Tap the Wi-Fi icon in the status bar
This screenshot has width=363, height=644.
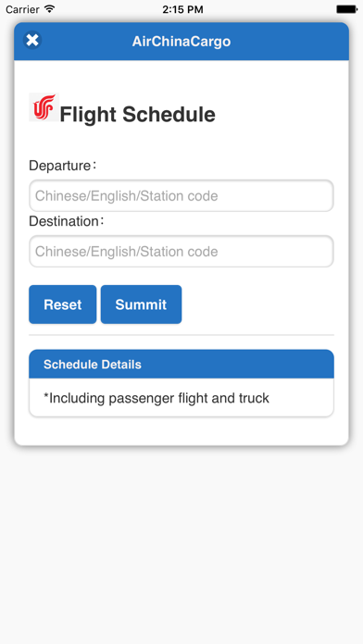[x=50, y=9]
